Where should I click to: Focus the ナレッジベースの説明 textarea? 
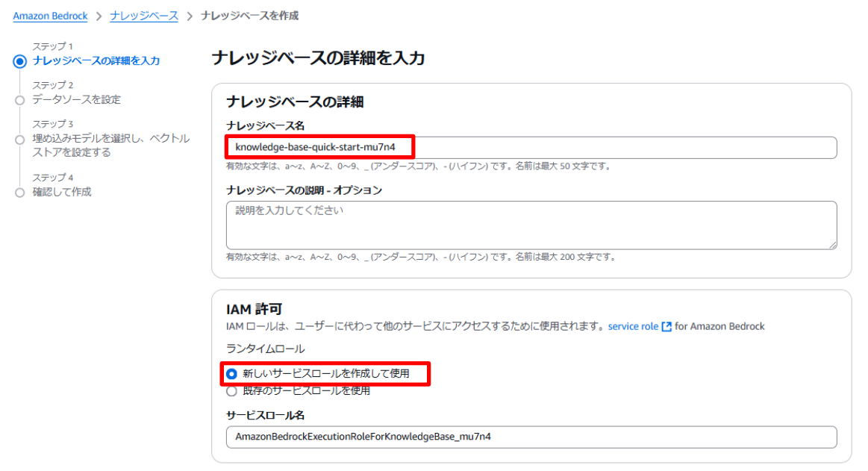[x=531, y=225]
